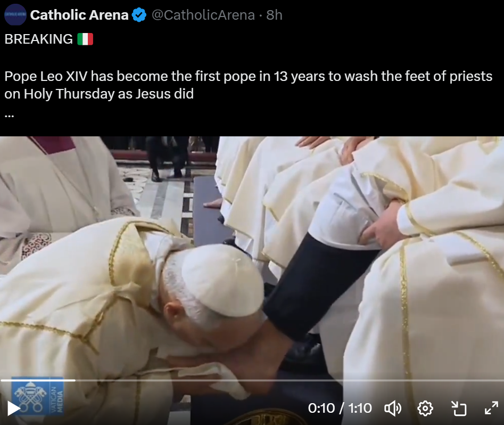Click the BREAKING headline text
This screenshot has width=504, height=425.
[x=38, y=39]
